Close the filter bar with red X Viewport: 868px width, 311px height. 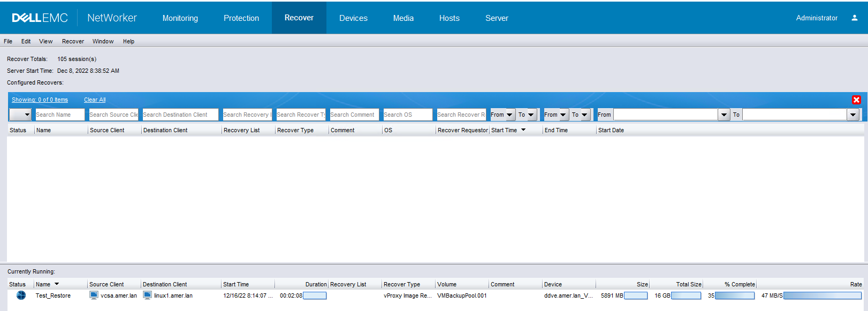[x=856, y=100]
